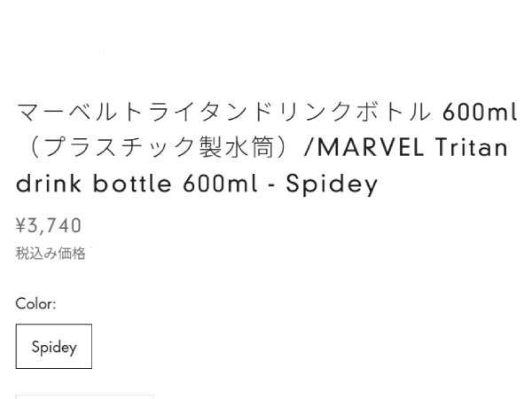Screen dimensions: 532x399
Task: Click "600ml" on the title's last line
Action: (x=222, y=184)
